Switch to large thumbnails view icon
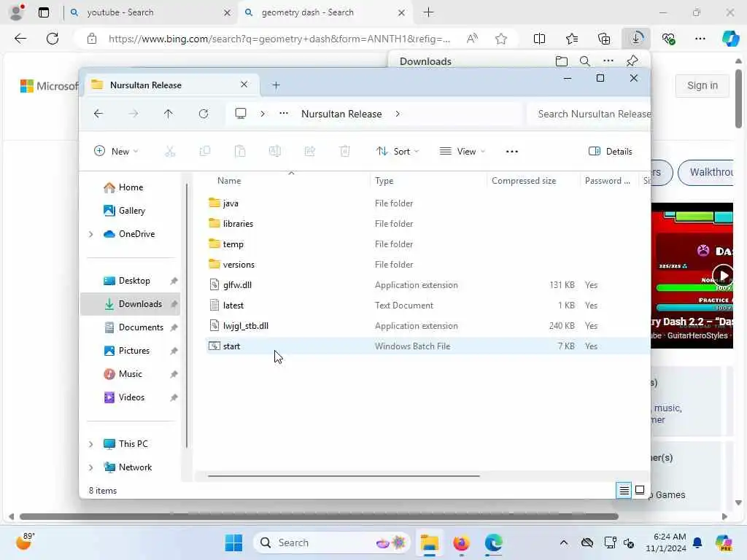Viewport: 747px width, 560px height. click(x=640, y=490)
